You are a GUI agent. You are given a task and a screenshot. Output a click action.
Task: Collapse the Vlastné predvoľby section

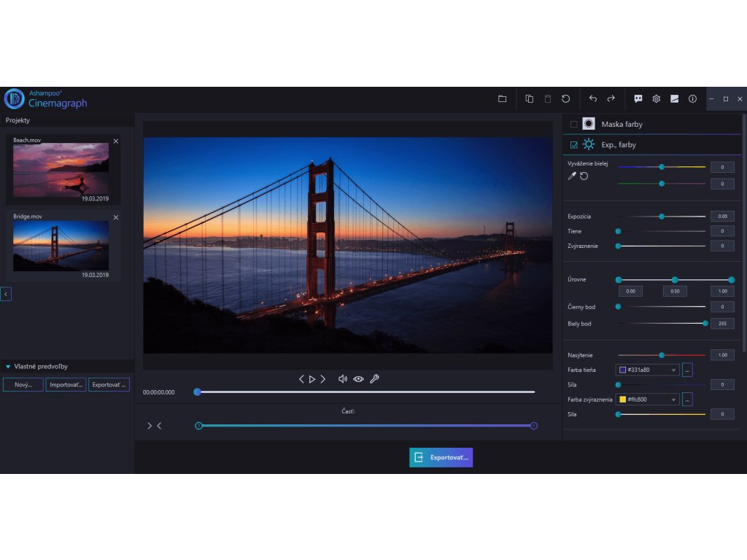[x=8, y=367]
